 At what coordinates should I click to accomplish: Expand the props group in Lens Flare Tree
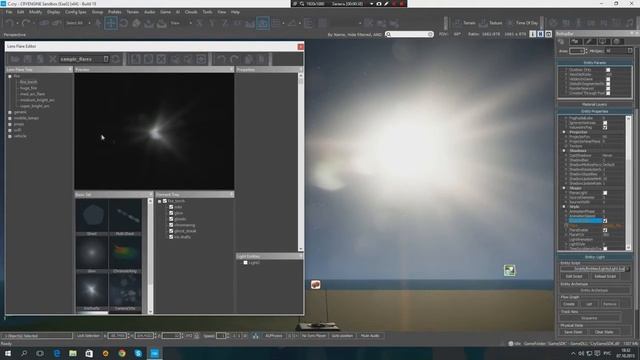click(10, 124)
